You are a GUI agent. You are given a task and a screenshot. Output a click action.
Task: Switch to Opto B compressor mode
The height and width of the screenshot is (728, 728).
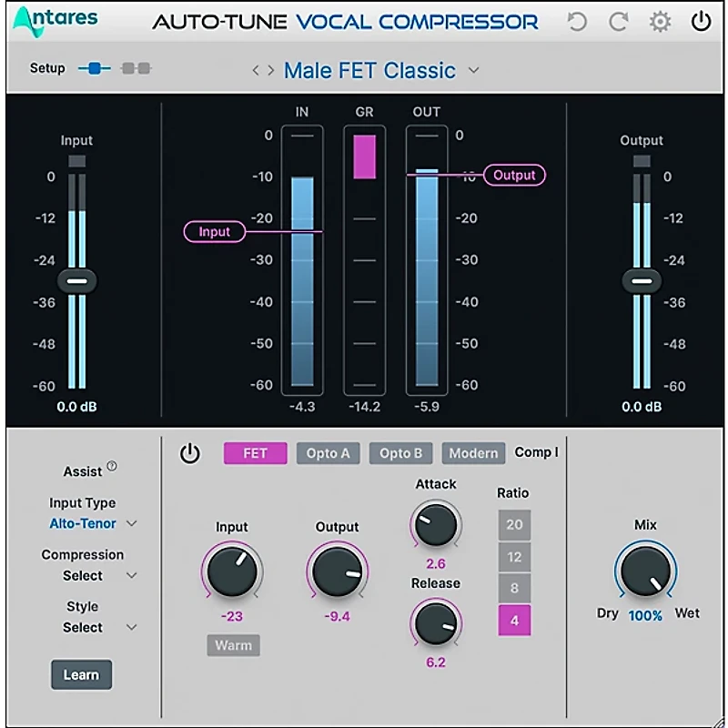(x=400, y=453)
